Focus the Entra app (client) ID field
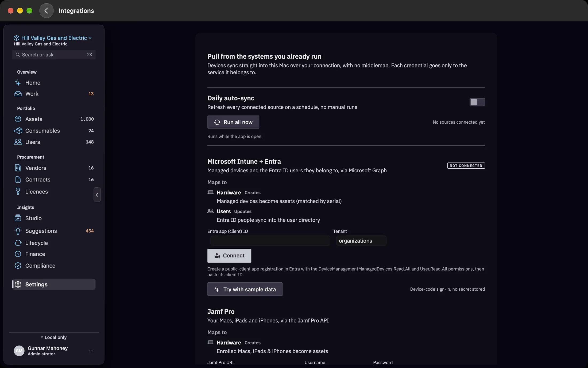 (x=270, y=241)
